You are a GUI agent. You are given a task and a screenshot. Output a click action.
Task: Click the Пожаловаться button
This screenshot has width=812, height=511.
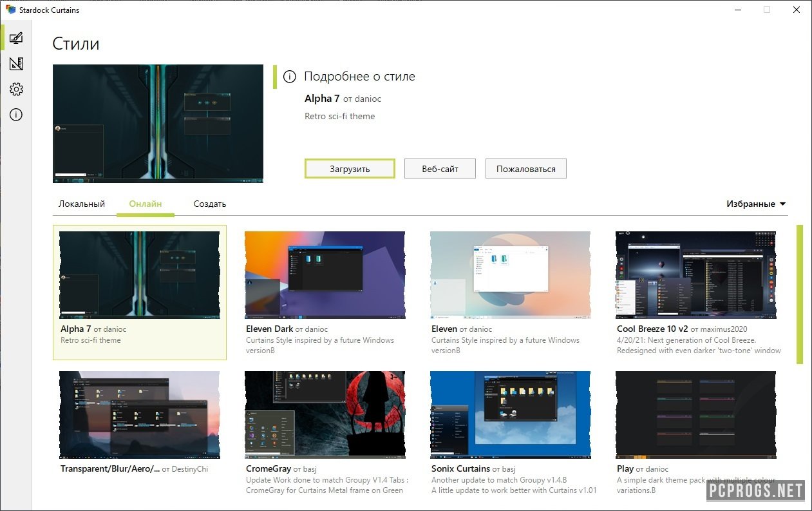pyautogui.click(x=525, y=169)
